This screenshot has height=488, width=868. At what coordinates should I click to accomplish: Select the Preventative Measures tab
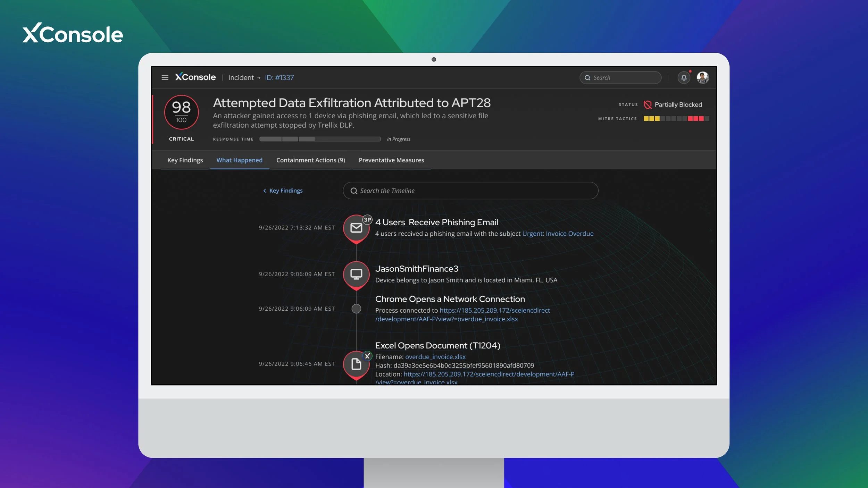point(391,160)
